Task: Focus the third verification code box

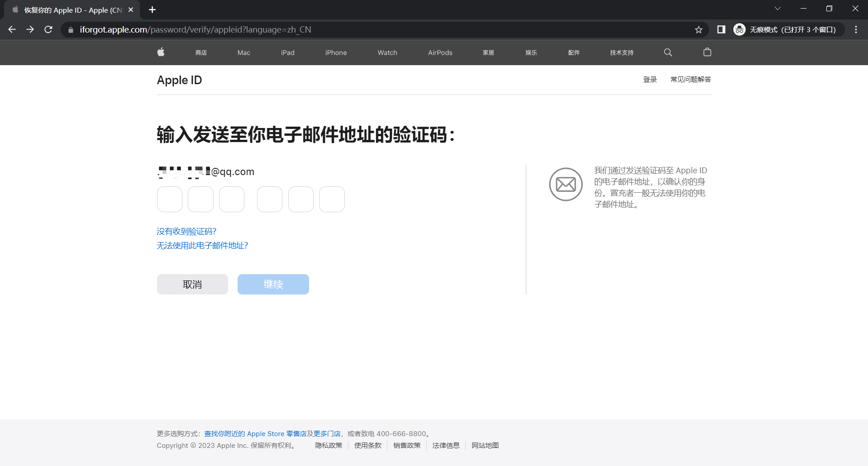Action: pyautogui.click(x=232, y=199)
